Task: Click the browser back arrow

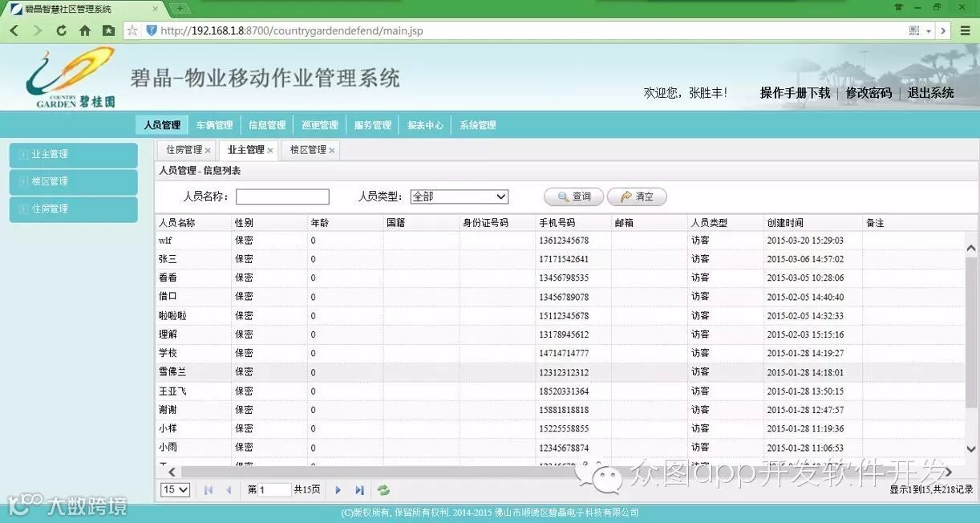Action: (14, 30)
